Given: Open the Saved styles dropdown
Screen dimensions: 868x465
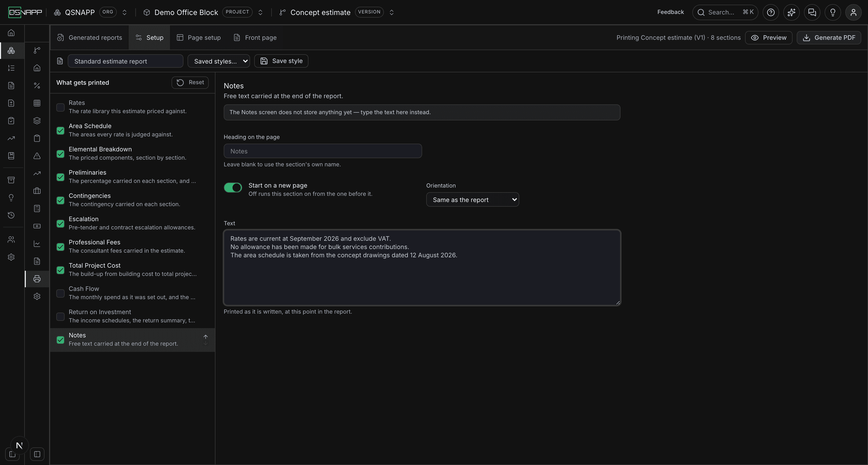Looking at the screenshot, I should tap(218, 61).
